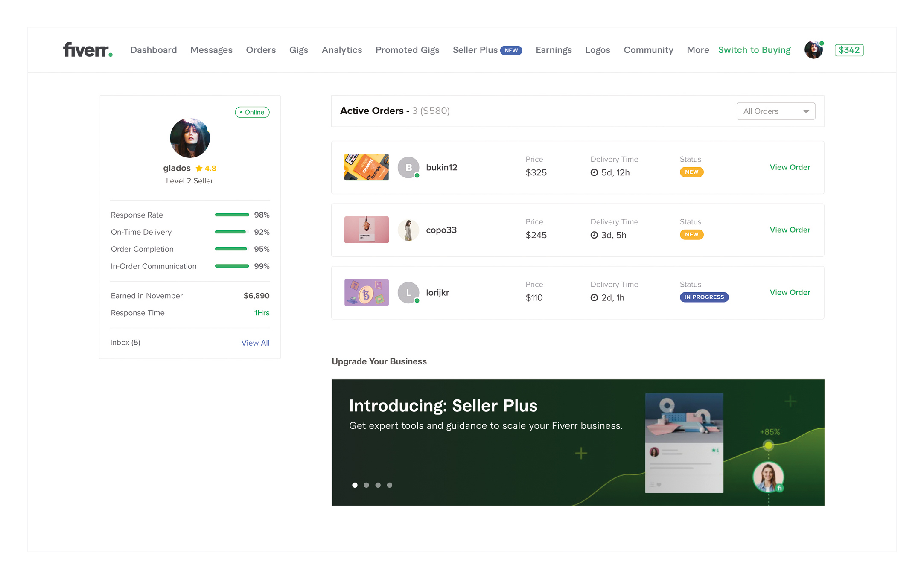Open the profile avatar in navbar
This screenshot has height=579, width=924.
pos(813,50)
